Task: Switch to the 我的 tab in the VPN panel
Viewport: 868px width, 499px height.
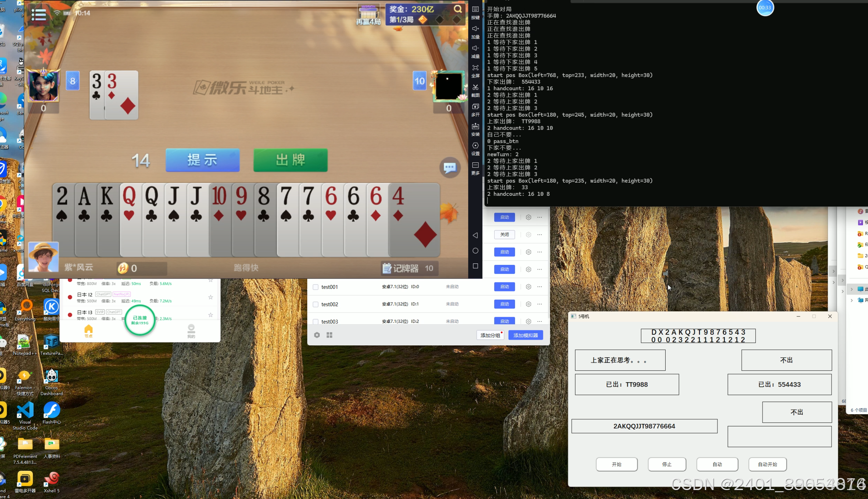Action: click(191, 331)
